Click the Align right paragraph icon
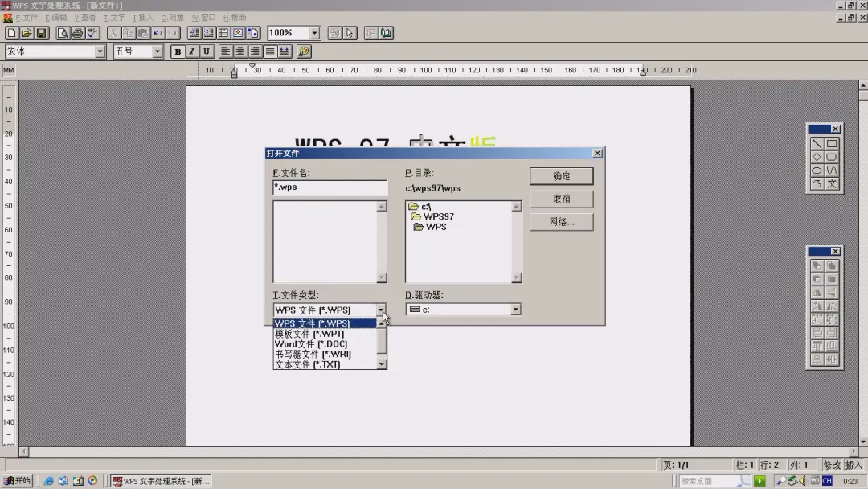The width and height of the screenshot is (868, 489). (255, 51)
